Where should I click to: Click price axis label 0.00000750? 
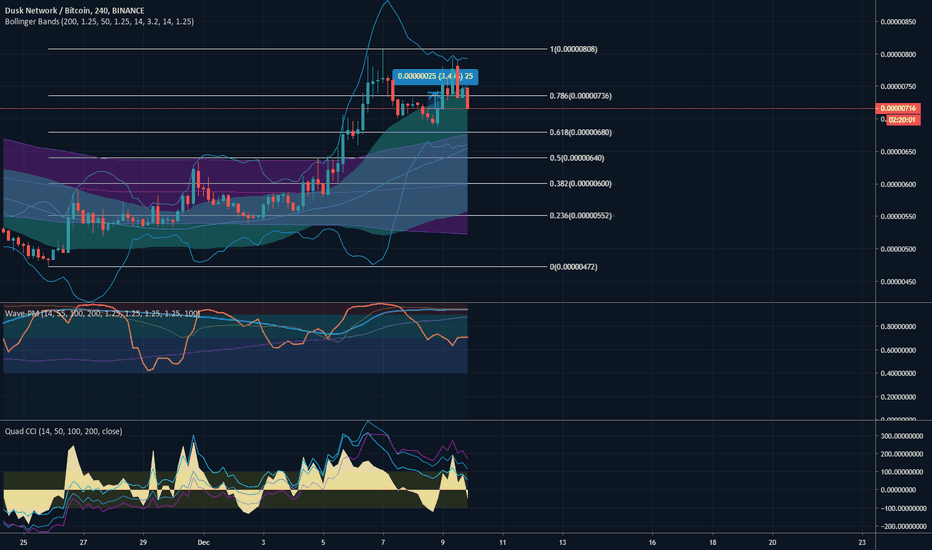pyautogui.click(x=898, y=87)
